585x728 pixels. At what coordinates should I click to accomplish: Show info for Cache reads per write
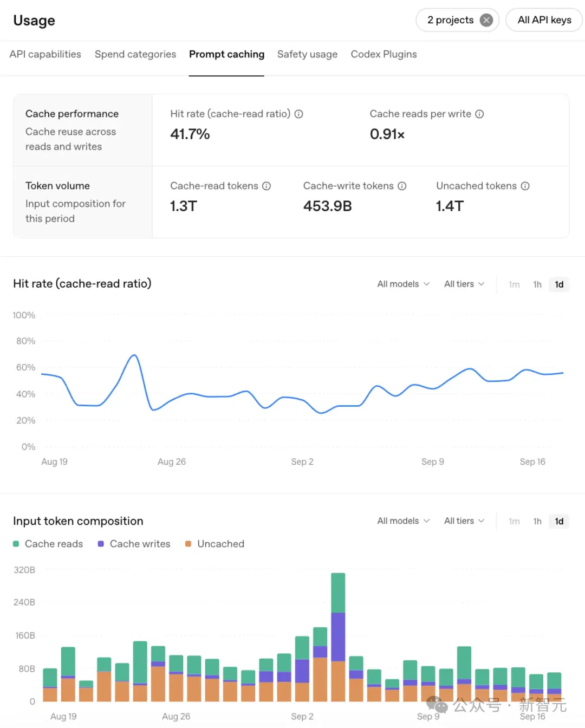click(479, 114)
